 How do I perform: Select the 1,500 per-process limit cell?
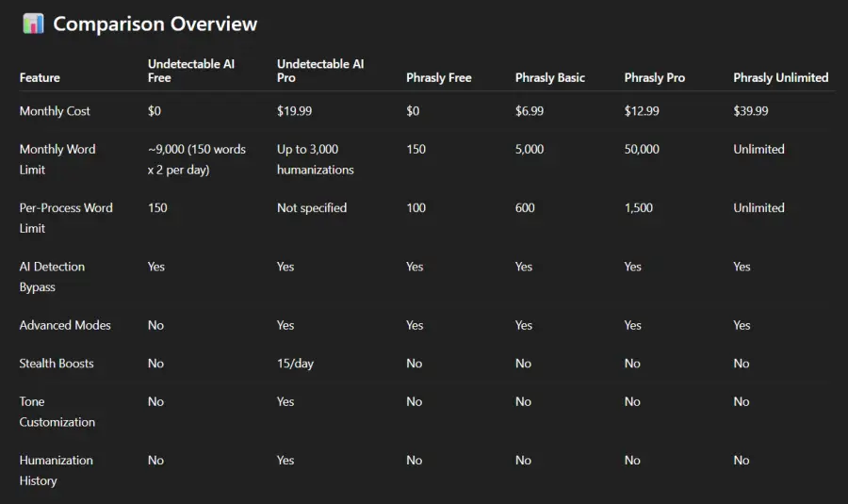638,207
